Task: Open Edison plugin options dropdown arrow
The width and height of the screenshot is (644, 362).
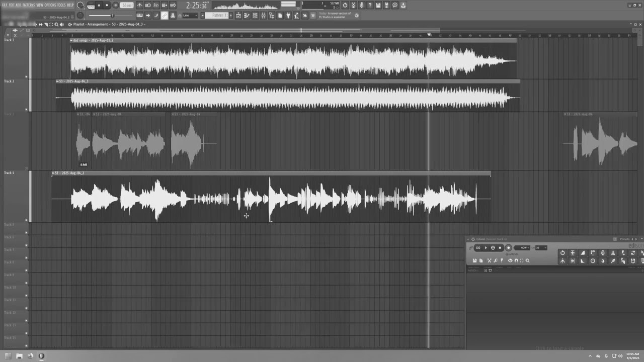Action: pyautogui.click(x=468, y=239)
